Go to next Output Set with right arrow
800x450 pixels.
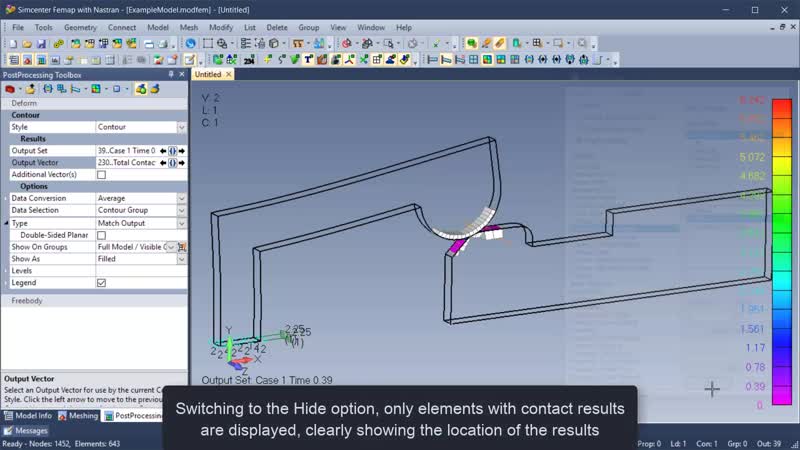click(182, 151)
